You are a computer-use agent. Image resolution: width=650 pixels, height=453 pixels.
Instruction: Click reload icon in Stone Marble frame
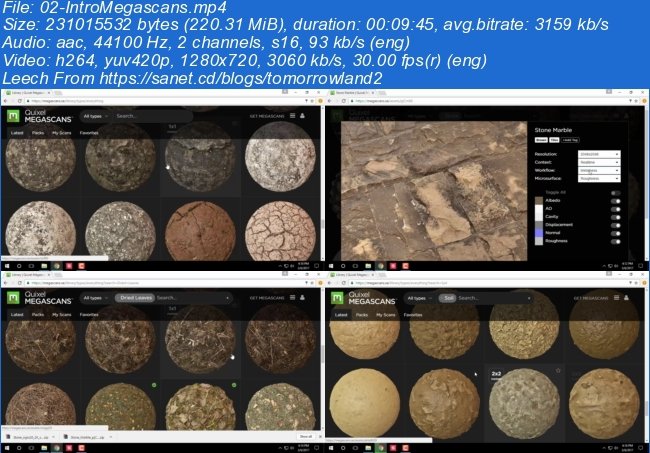(344, 101)
